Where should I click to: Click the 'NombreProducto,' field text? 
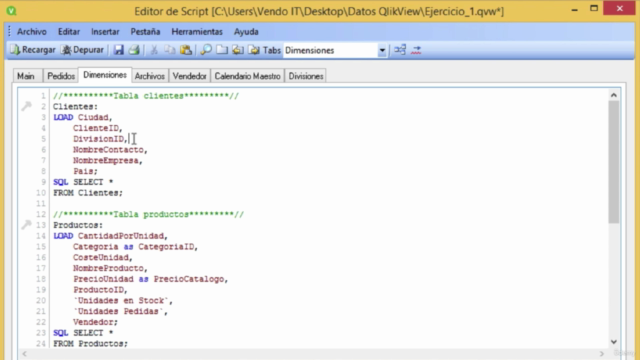click(110, 268)
